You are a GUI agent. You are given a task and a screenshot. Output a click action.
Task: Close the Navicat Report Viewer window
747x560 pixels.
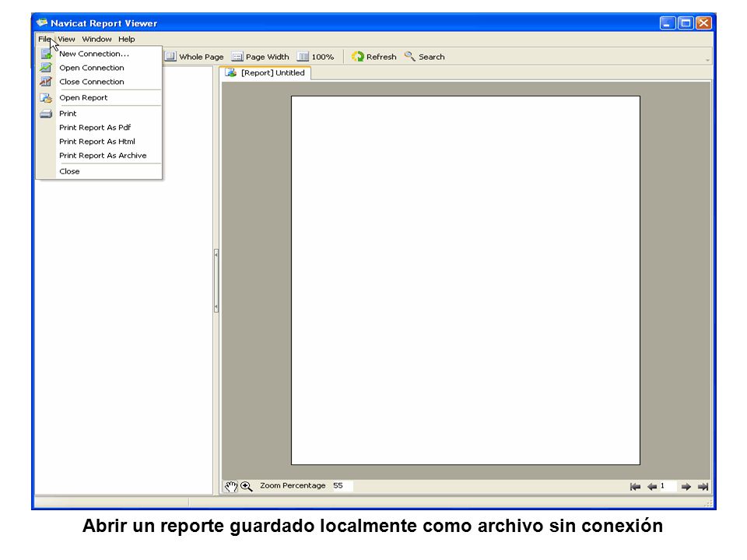pyautogui.click(x=703, y=23)
